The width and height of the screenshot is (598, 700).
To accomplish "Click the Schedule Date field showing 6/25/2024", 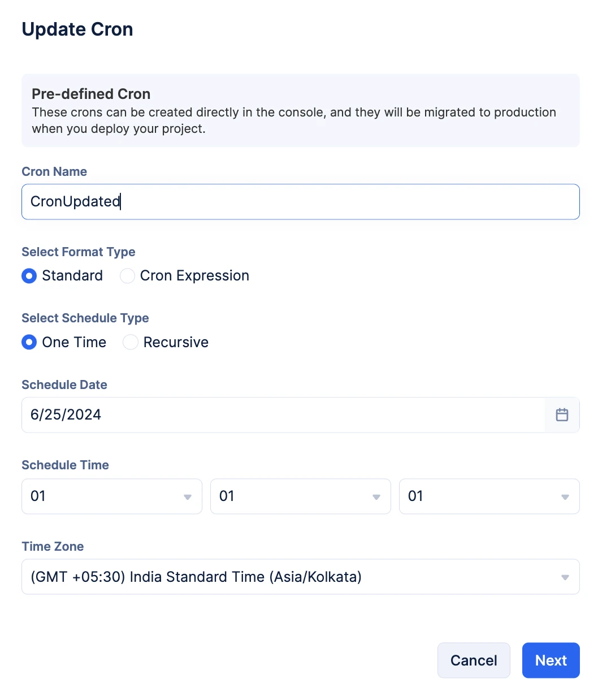I will click(x=283, y=415).
